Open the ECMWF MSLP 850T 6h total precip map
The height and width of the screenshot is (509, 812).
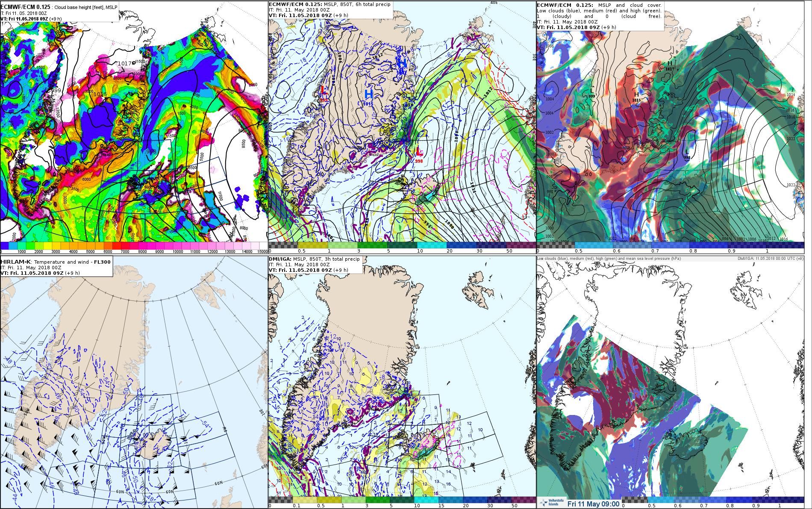402,127
